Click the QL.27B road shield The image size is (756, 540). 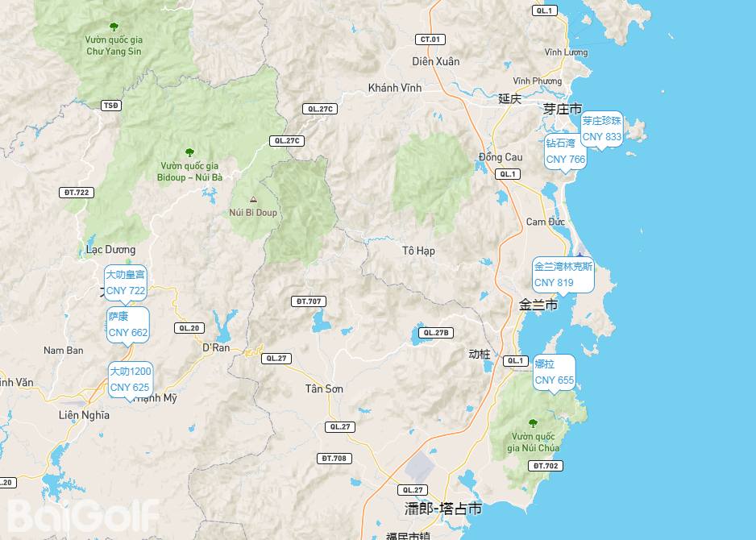point(436,333)
